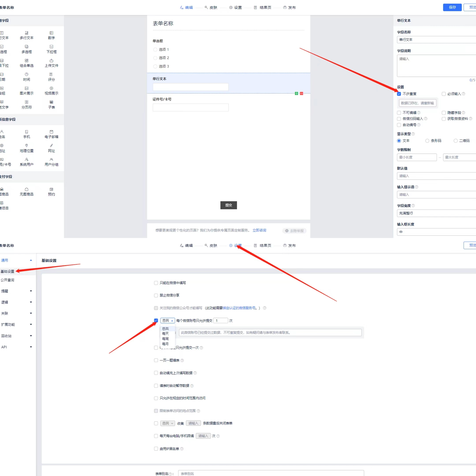
Task: Select the 子表 subtable field icon
Action: [x=52, y=102]
